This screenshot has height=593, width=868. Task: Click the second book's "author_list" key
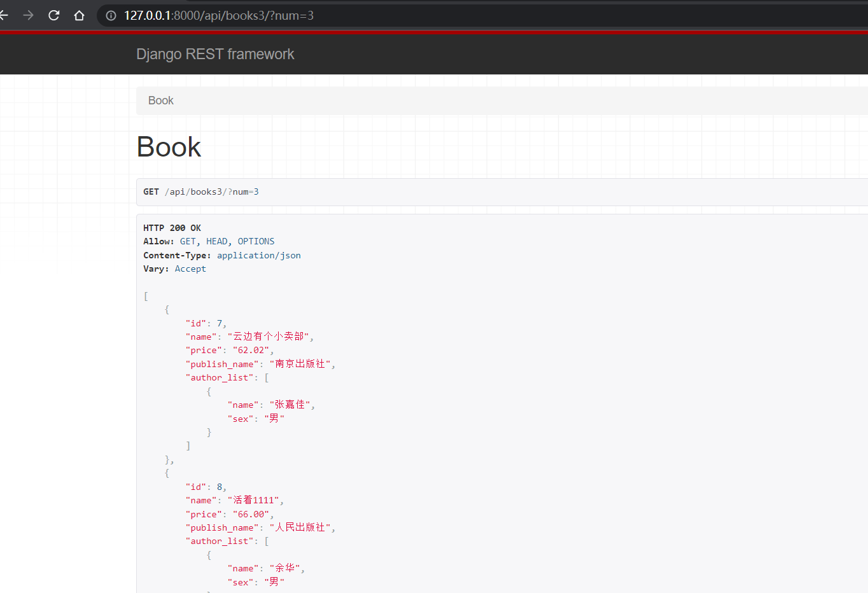click(x=220, y=541)
